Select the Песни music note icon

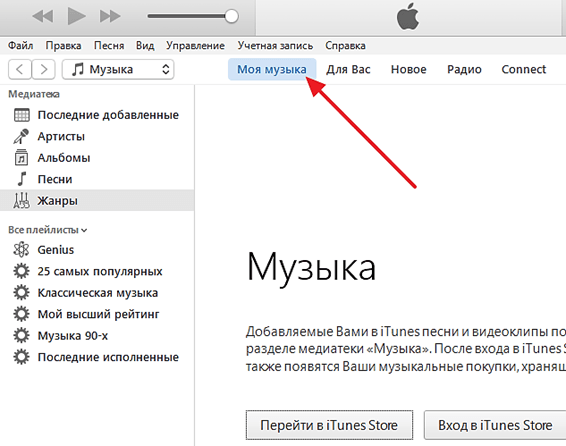click(x=22, y=179)
